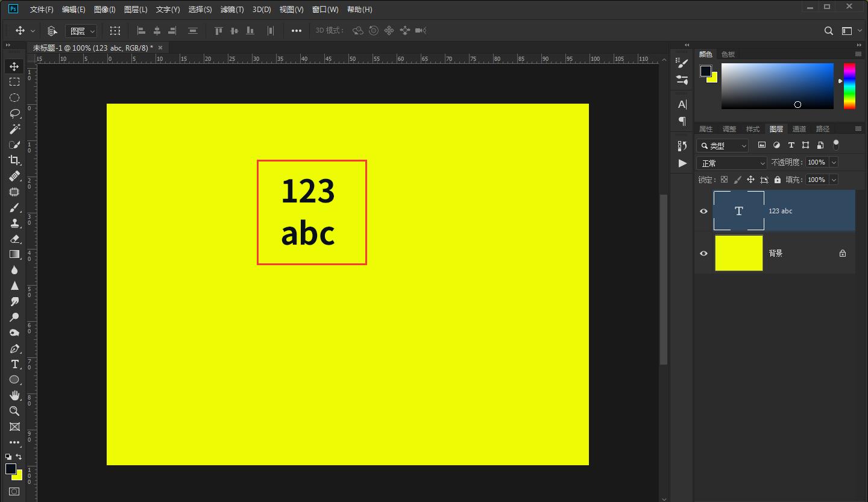Click the 背景 layer thumbnail

point(739,253)
